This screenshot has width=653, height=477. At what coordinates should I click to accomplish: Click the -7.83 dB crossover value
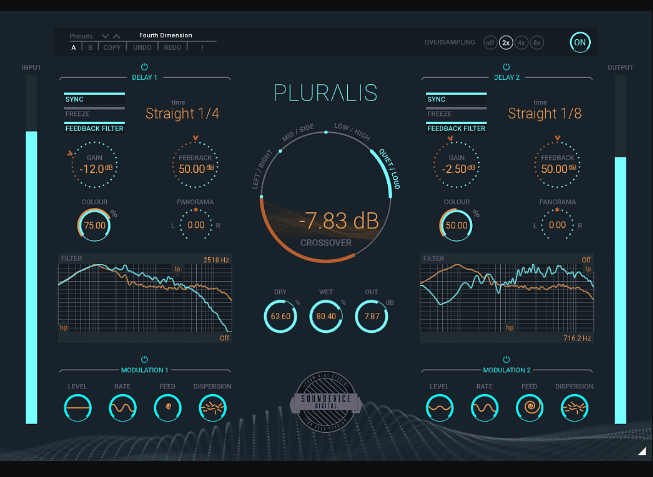(x=339, y=221)
